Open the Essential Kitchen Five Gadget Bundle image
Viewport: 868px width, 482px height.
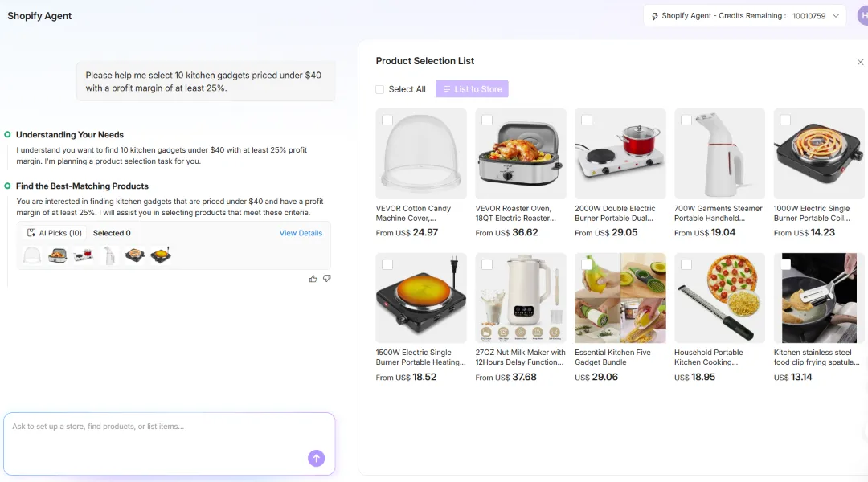620,298
